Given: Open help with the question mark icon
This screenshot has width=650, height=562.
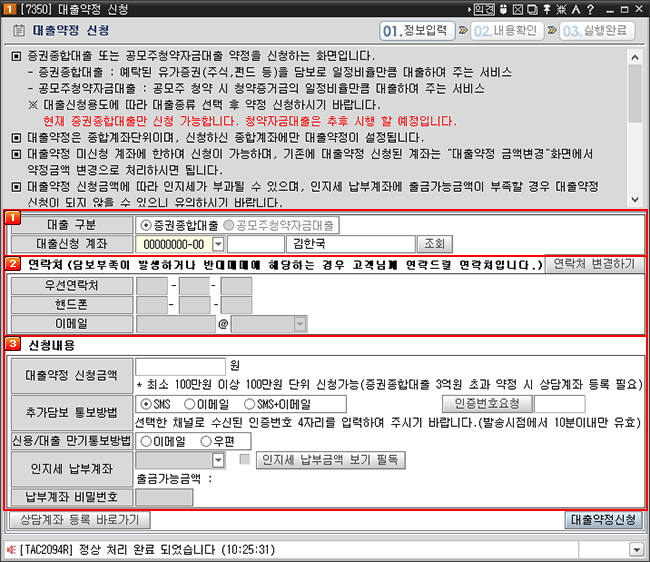Looking at the screenshot, I should tap(590, 9).
